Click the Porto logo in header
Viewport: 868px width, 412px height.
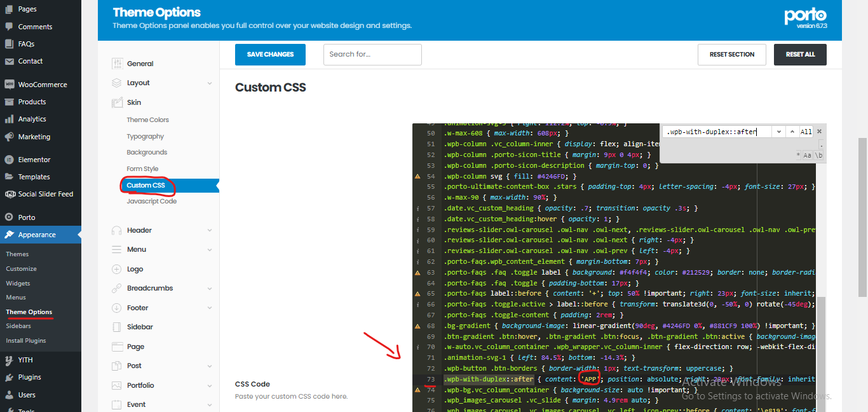point(805,16)
